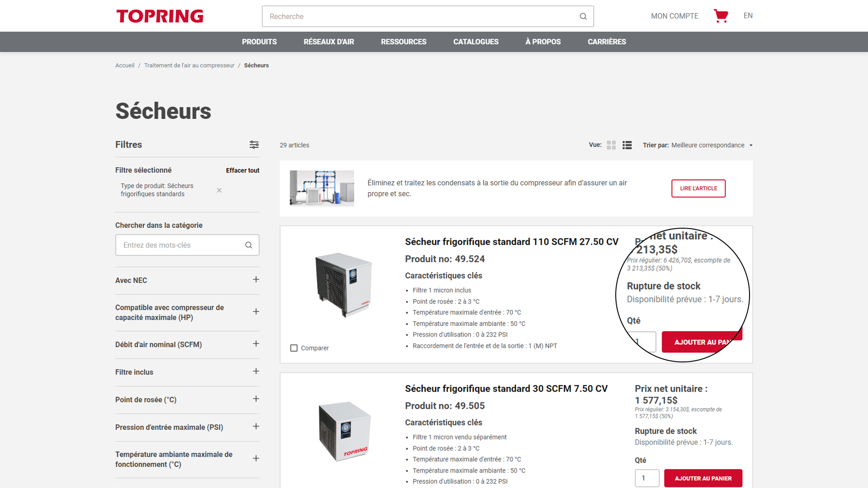Expand the Débit d'air nominal (SCFM) filter

pos(256,344)
